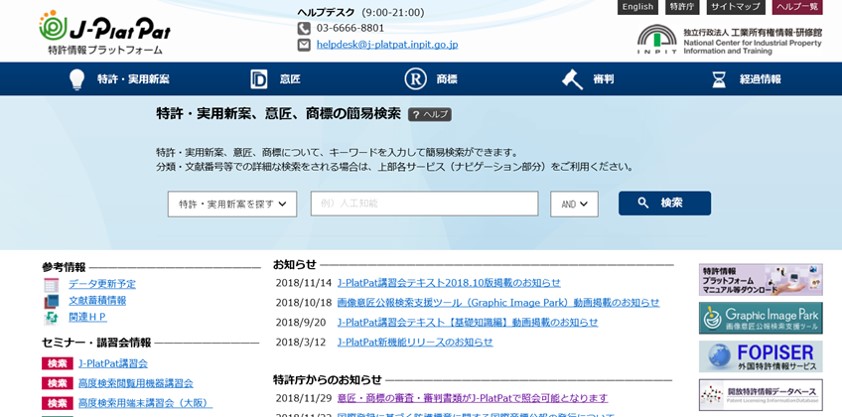Image resolution: width=842 pixels, height=417 pixels.
Task: Open the Graphic Image Park banner
Action: click(760, 318)
